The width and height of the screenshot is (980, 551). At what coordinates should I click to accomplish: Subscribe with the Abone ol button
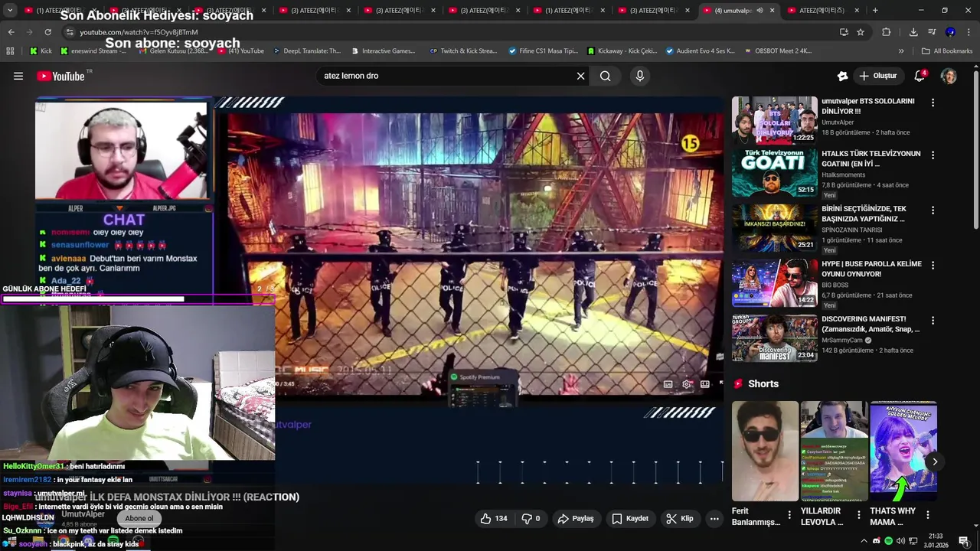(139, 518)
